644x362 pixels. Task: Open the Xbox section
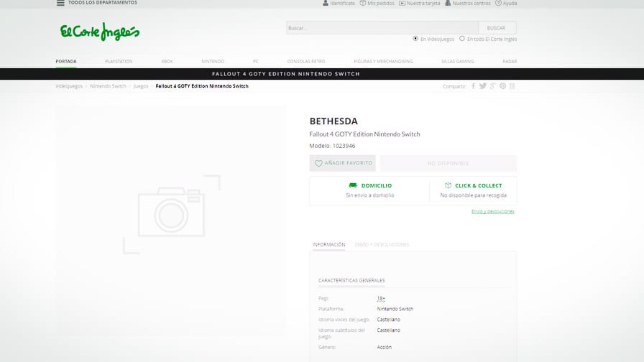pos(167,61)
